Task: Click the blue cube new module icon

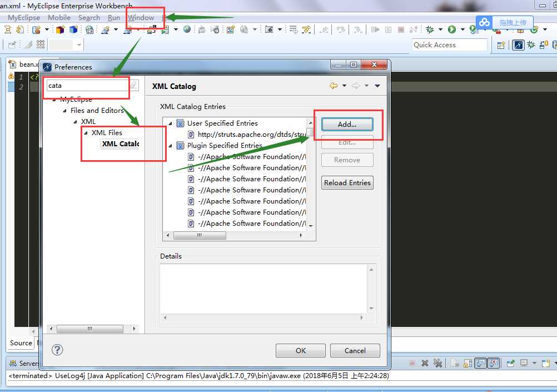Action: pos(73,29)
